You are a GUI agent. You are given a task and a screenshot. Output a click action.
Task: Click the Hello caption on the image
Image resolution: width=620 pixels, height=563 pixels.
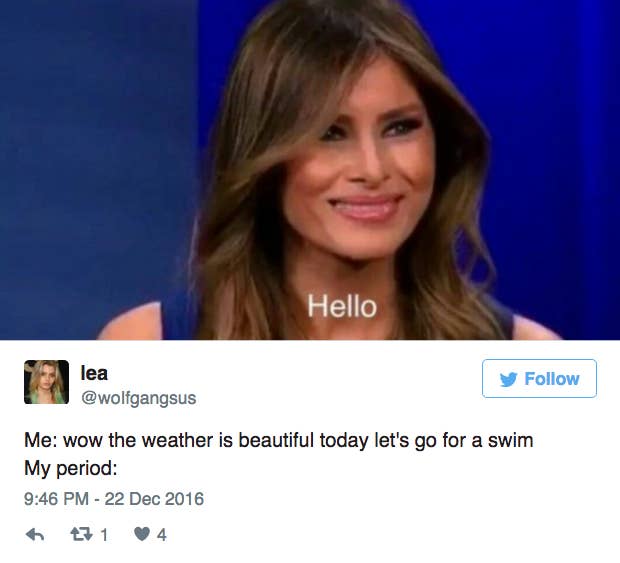[x=342, y=306]
